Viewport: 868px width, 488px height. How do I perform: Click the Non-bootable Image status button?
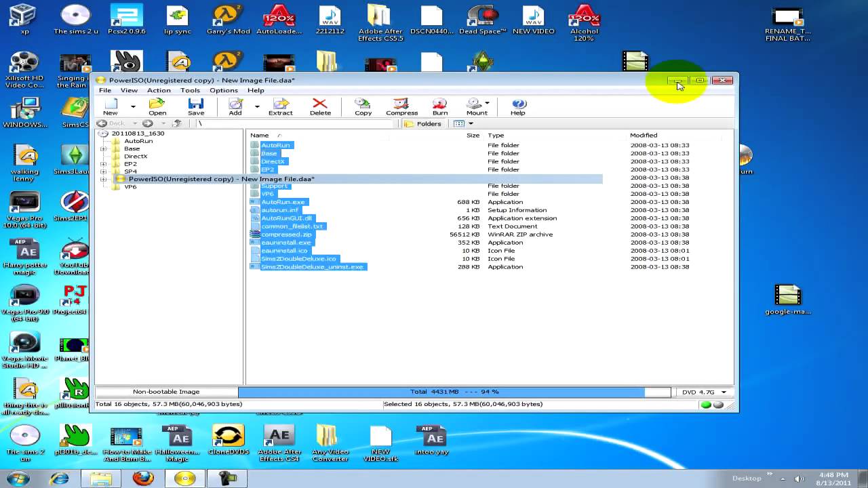click(166, 392)
